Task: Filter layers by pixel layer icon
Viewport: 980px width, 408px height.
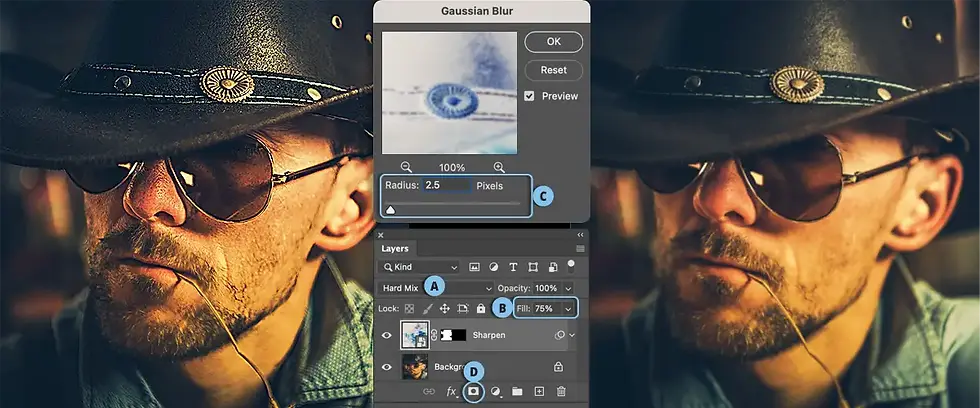Action: click(x=474, y=267)
